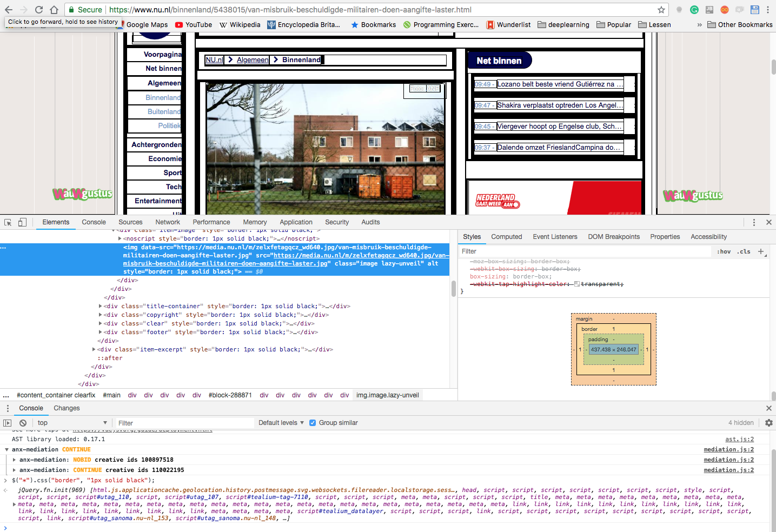The width and height of the screenshot is (776, 532).
Task: Show more bookmarks with the chevron
Action: point(699,25)
